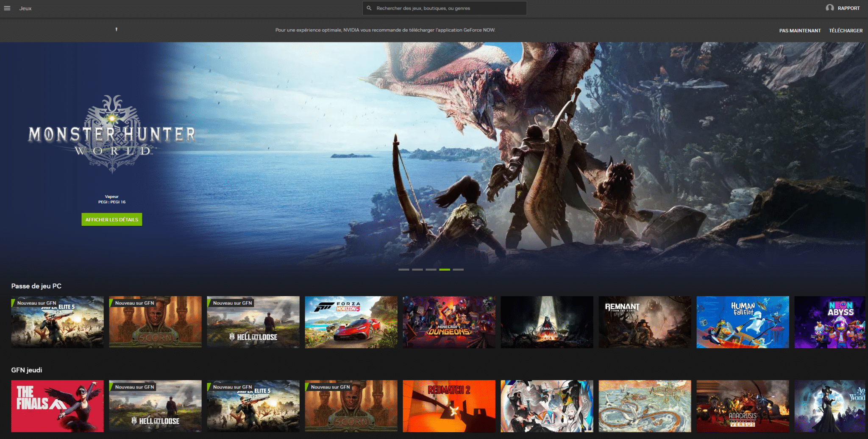Screen dimensions: 868x439
Task: Open Sniper Elite 5 in Passe de jeu PC
Action: point(57,322)
